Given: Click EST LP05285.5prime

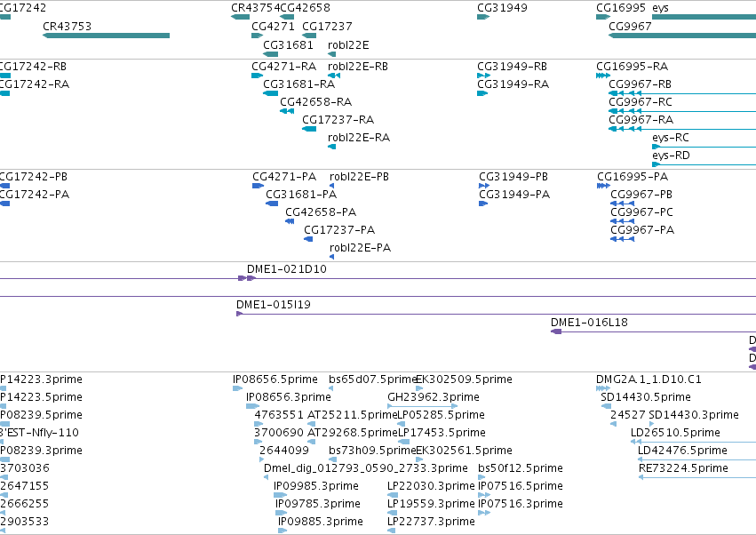Looking at the screenshot, I should [442, 415].
